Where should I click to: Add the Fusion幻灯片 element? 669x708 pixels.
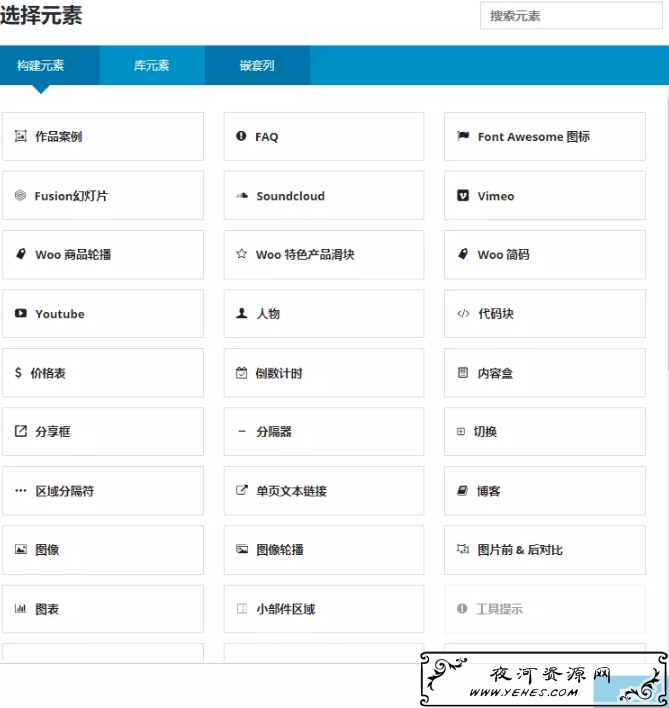tap(103, 196)
